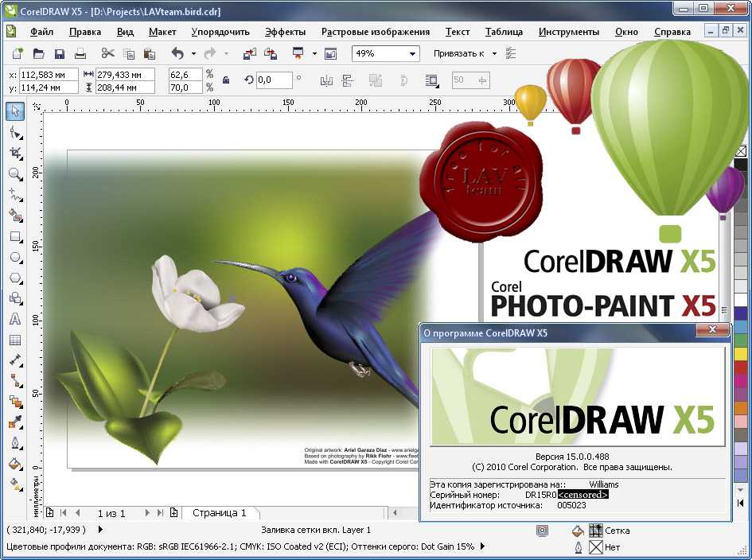Select the Crop tool

click(x=15, y=153)
